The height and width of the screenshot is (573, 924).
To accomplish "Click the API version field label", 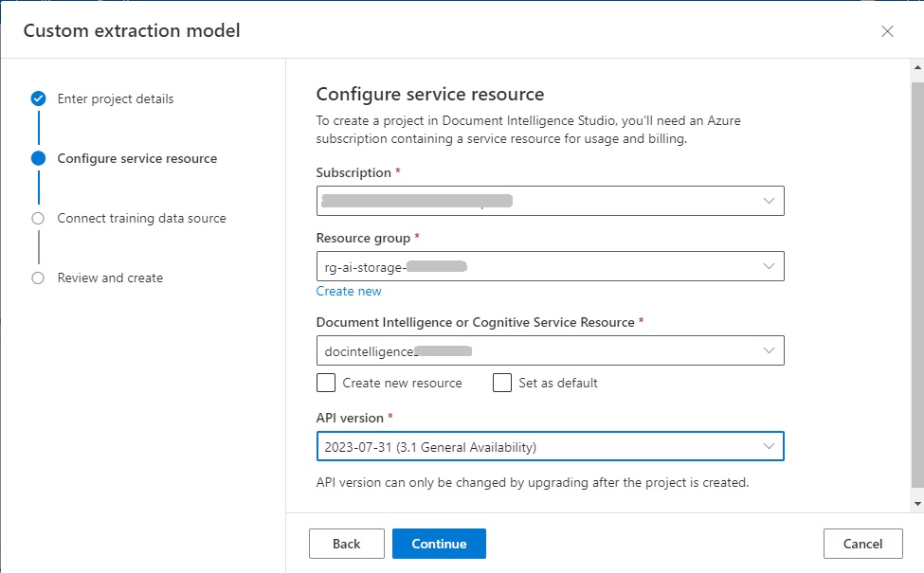I will click(350, 418).
